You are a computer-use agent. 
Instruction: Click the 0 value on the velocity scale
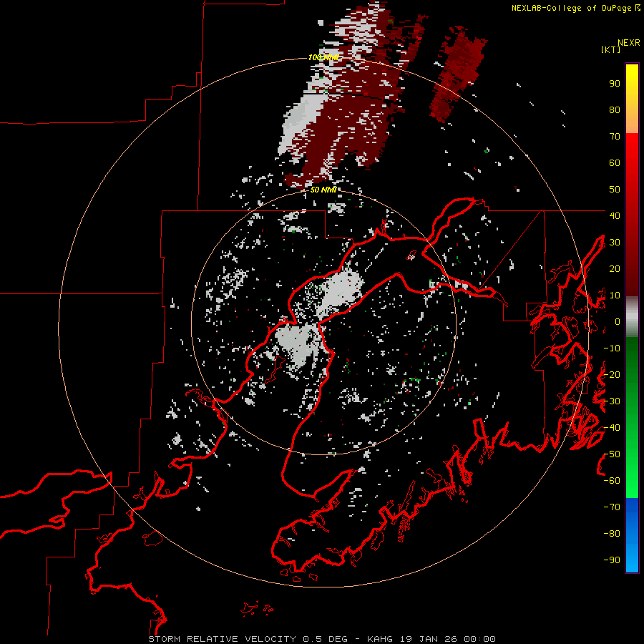coord(618,322)
